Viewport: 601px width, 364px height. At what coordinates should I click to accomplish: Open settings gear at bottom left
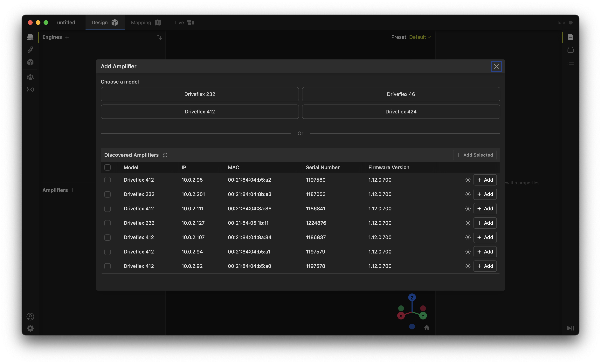click(x=30, y=328)
